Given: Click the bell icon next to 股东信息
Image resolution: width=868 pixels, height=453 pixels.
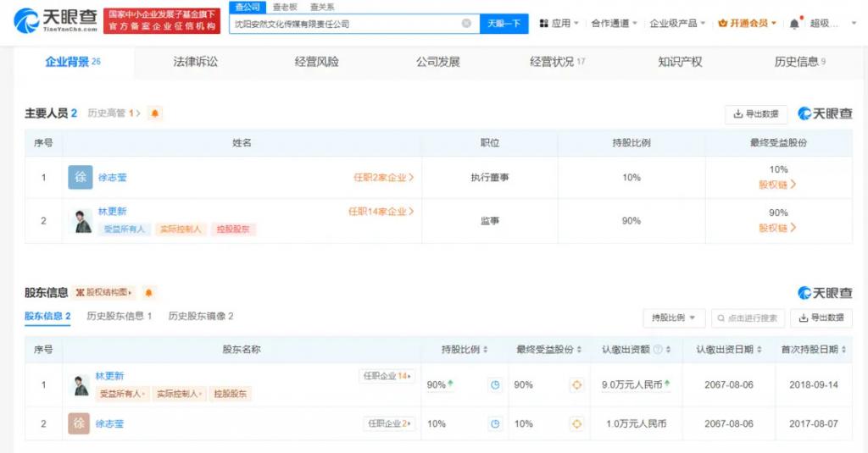Looking at the screenshot, I should [149, 293].
